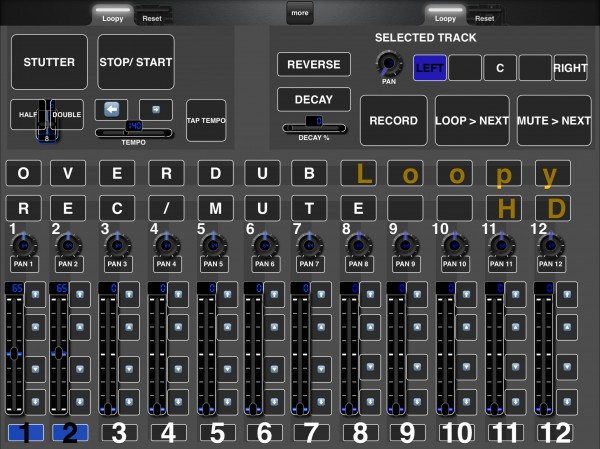Deselect the blue track 1 select button
This screenshot has width=600, height=449.
pos(26,433)
